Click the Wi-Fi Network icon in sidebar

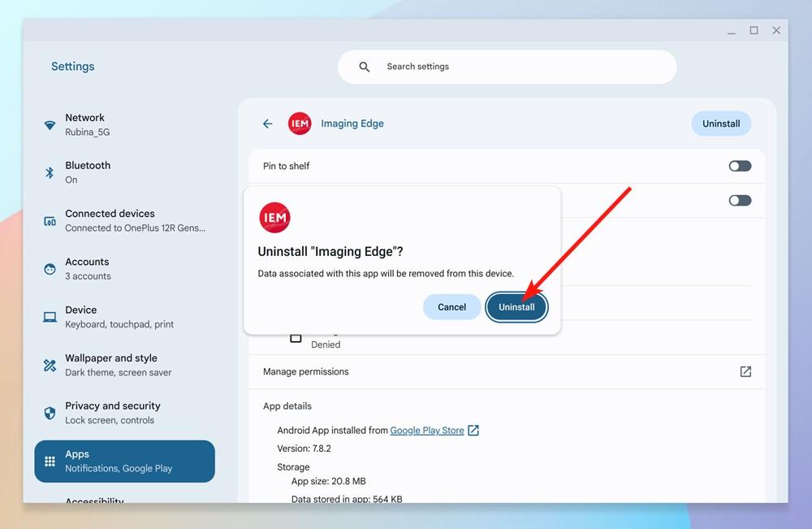pyautogui.click(x=50, y=125)
